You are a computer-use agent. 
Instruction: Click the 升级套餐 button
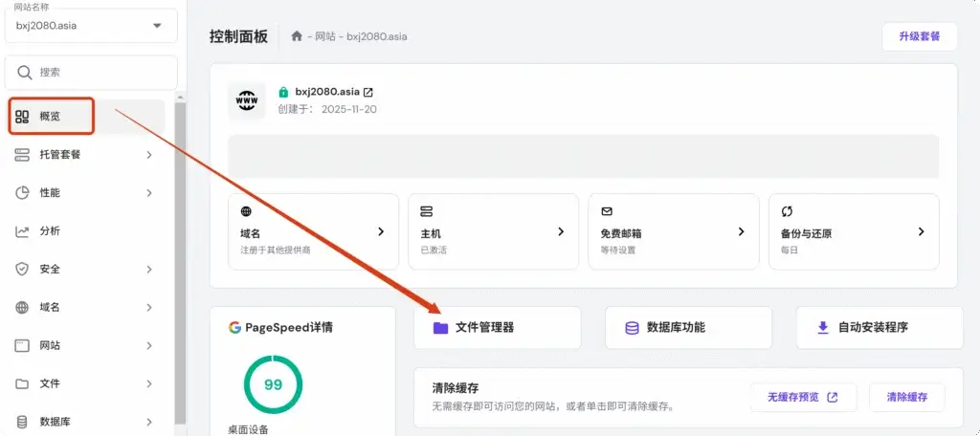919,36
